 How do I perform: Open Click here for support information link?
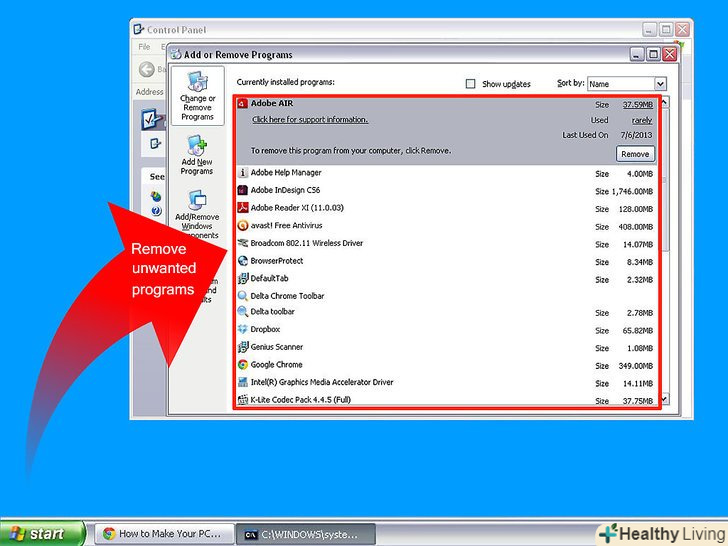click(310, 120)
